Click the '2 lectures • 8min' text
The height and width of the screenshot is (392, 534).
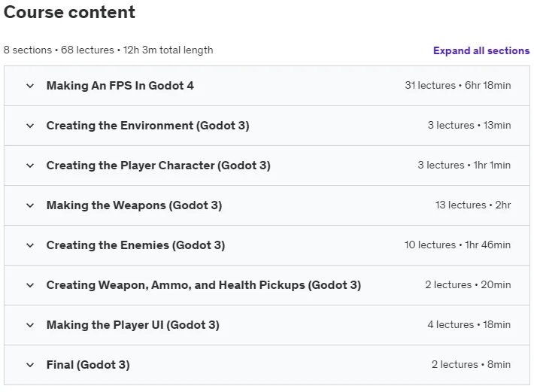point(471,364)
